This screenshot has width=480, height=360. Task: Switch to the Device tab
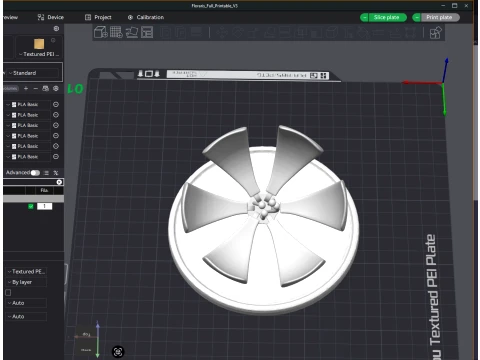tap(51, 17)
